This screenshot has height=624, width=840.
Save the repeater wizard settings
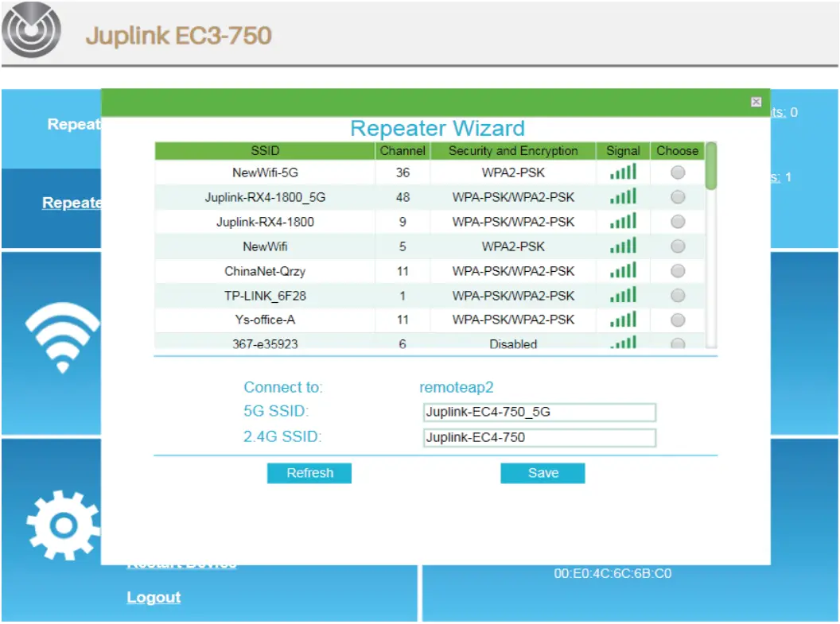[x=542, y=473]
